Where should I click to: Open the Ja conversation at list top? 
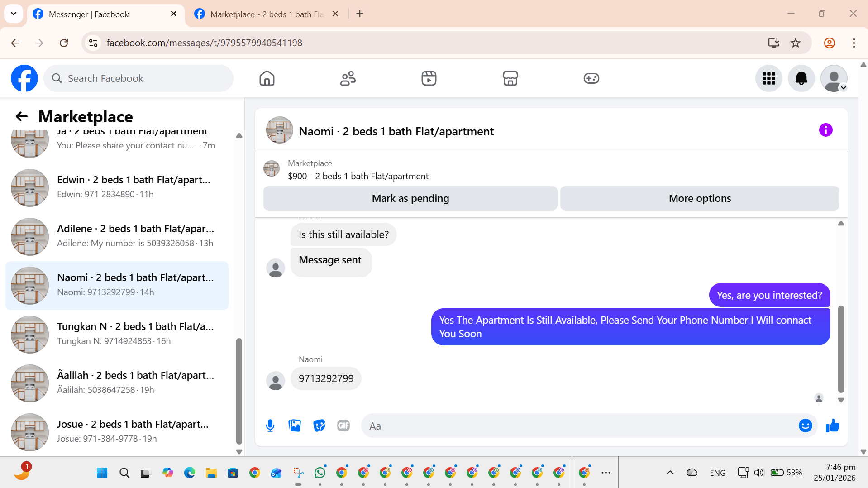(117, 144)
